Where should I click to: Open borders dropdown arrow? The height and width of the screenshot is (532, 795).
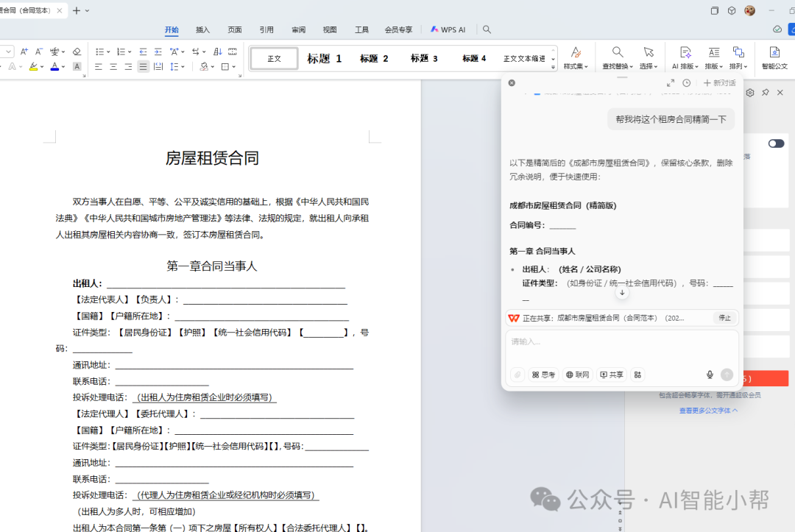click(x=234, y=66)
